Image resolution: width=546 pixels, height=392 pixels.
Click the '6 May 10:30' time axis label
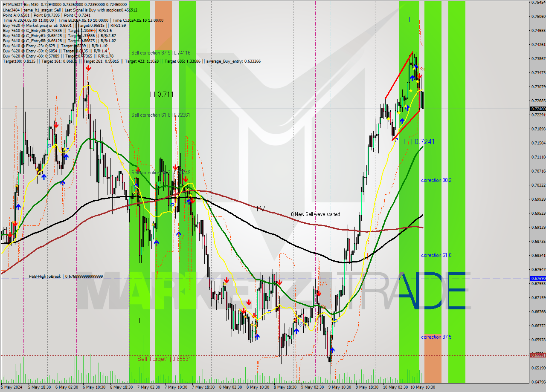pyautogui.click(x=95, y=387)
